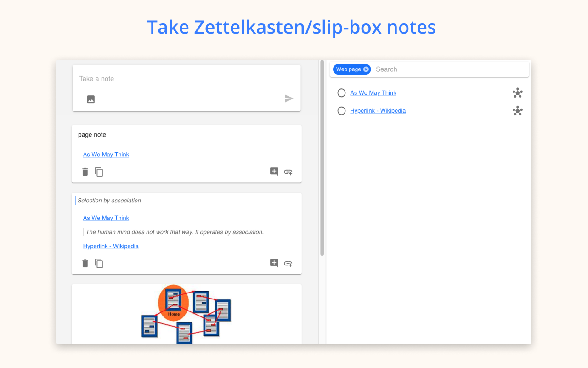Click the send note arrow icon
The image size is (588, 368).
[289, 98]
